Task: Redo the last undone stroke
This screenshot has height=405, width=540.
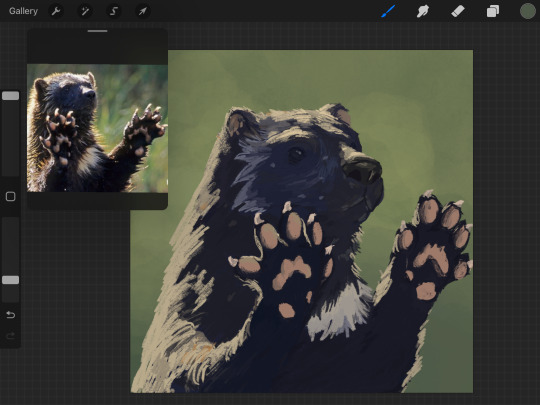Action: [x=11, y=336]
